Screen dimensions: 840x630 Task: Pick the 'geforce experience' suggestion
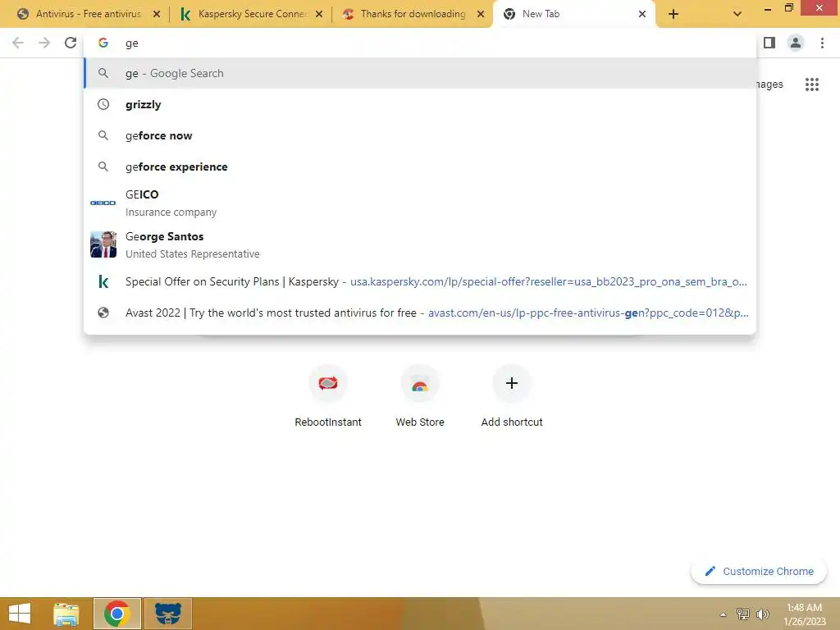pos(421,167)
